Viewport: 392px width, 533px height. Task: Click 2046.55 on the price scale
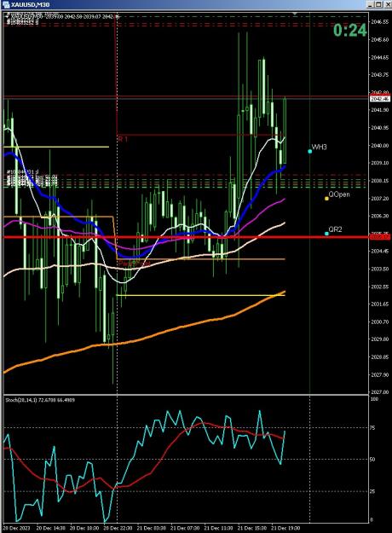tap(380, 22)
